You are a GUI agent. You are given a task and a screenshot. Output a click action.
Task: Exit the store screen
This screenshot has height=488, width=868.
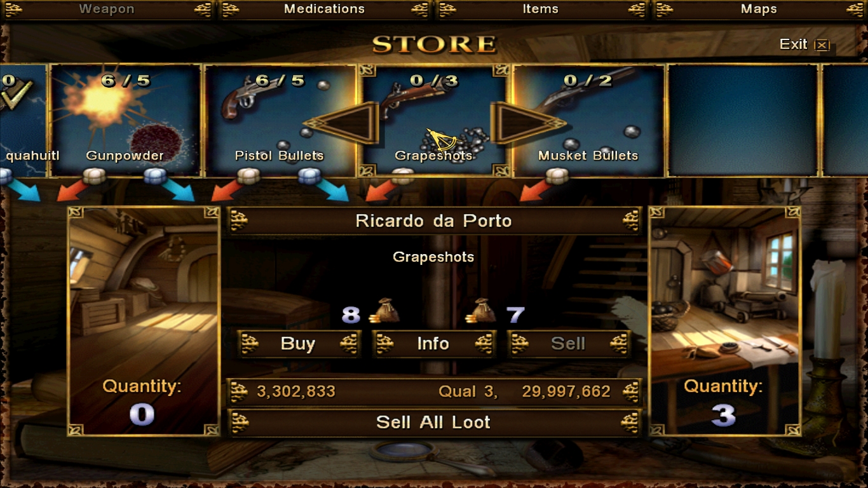804,44
